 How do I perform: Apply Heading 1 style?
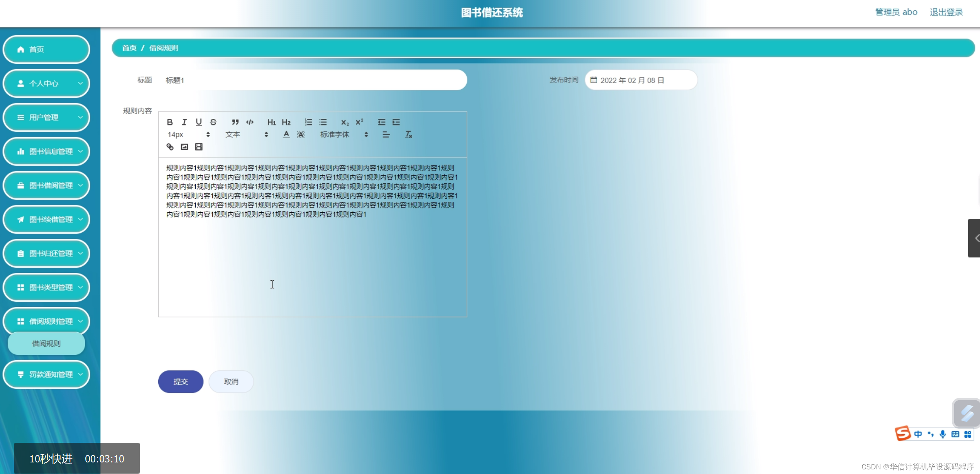point(271,122)
